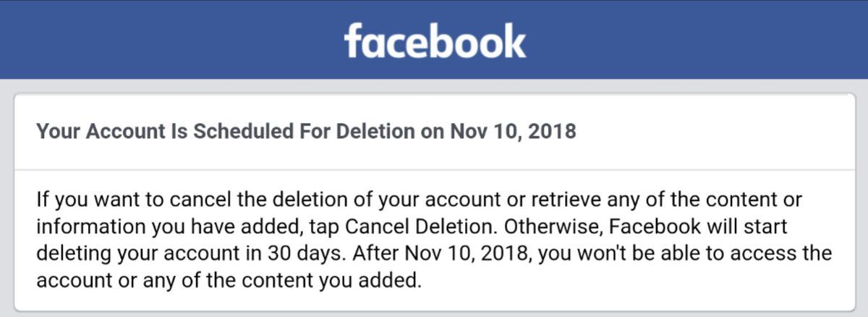868x317 pixels.
Task: Select the "Nov 10, 2018" date in the heading
Action: (x=513, y=132)
